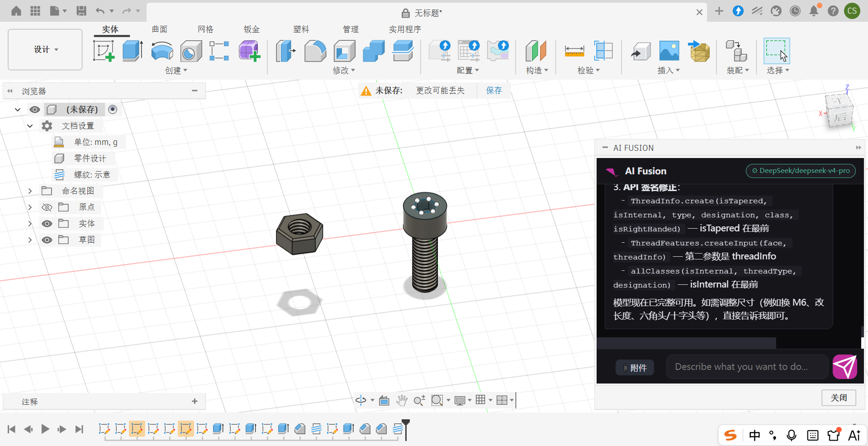Click the Home icon in the title bar
The height and width of the screenshot is (446, 868).
click(x=16, y=11)
